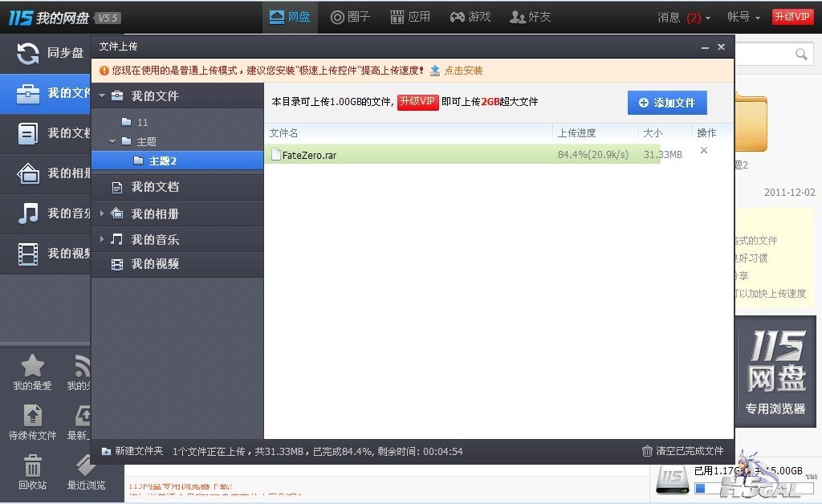This screenshot has height=504, width=822.
Task: Open 我的视频 film icon in left sidebar
Action: click(28, 254)
